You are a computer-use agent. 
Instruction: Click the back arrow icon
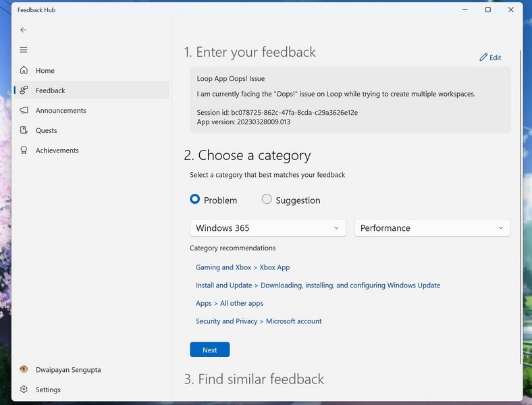pos(24,30)
